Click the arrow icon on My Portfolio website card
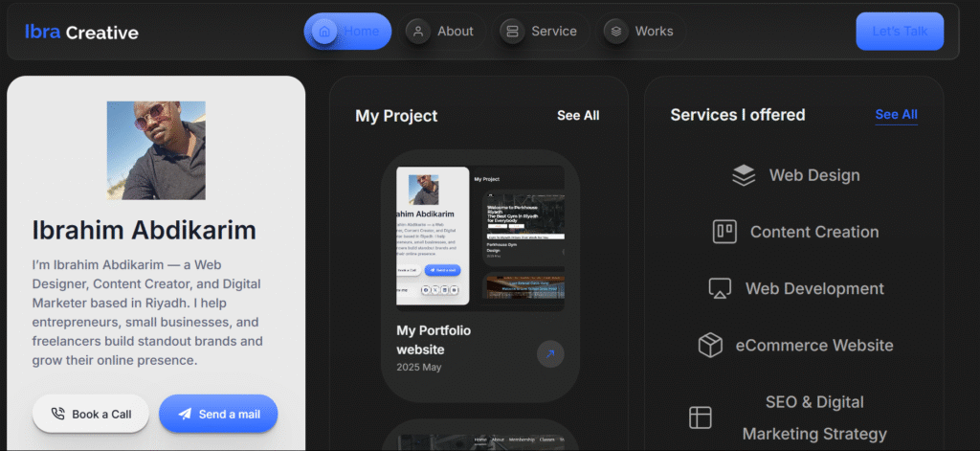The width and height of the screenshot is (980, 451). (x=550, y=353)
